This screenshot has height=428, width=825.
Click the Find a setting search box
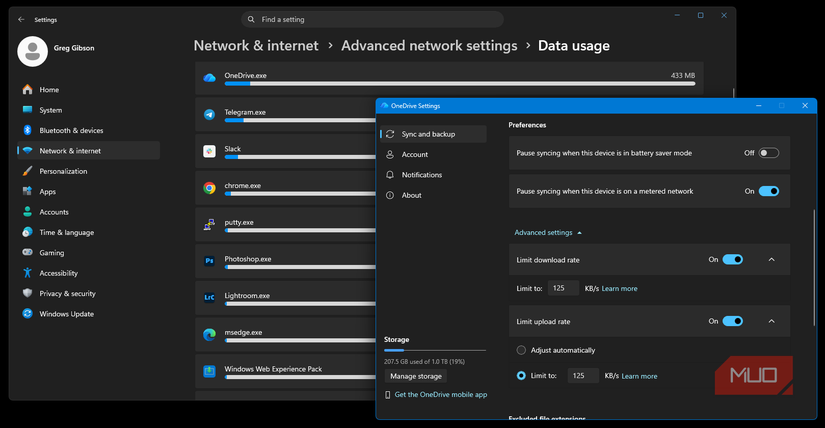pos(373,19)
